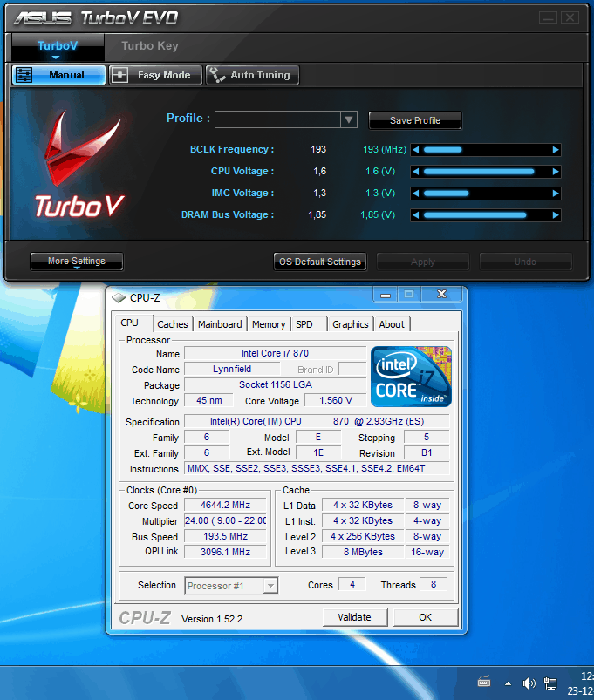Screen dimensions: 594x700
Task: Expand More Settings panel
Action: (x=77, y=262)
